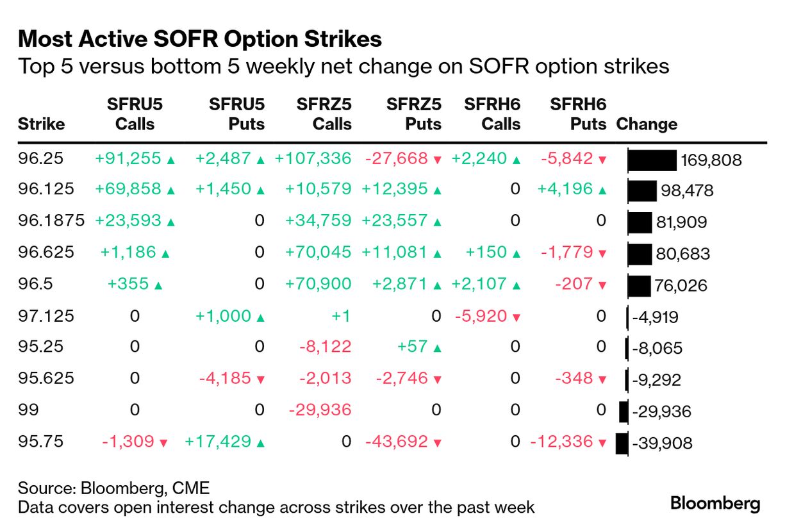
Task: Click the Most Active SOFR Option Strikes title
Action: click(200, 40)
